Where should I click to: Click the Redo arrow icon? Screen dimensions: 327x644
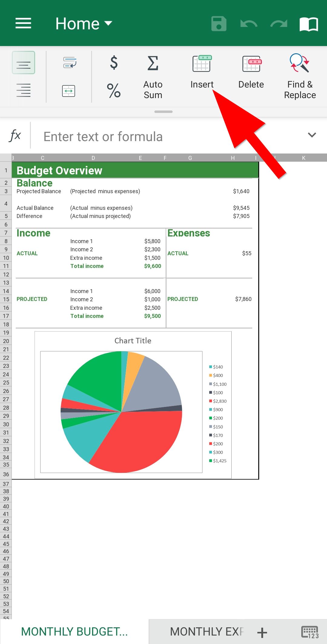(279, 24)
